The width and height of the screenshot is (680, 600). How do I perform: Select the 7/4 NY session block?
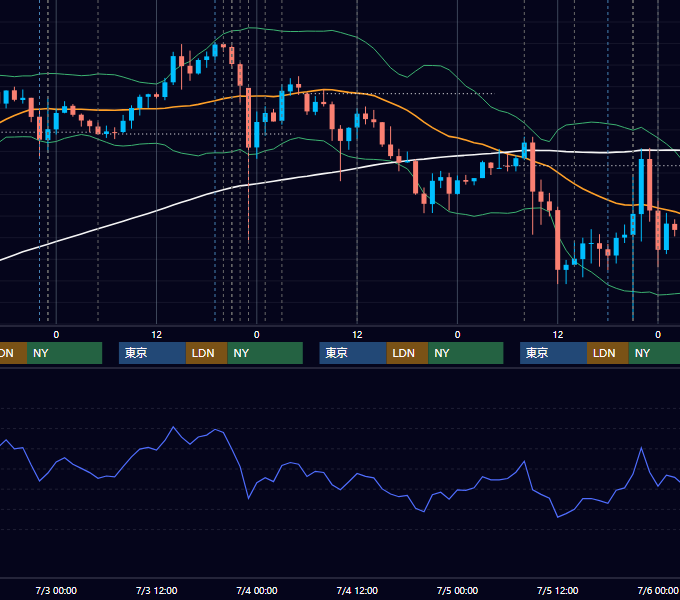(466, 353)
